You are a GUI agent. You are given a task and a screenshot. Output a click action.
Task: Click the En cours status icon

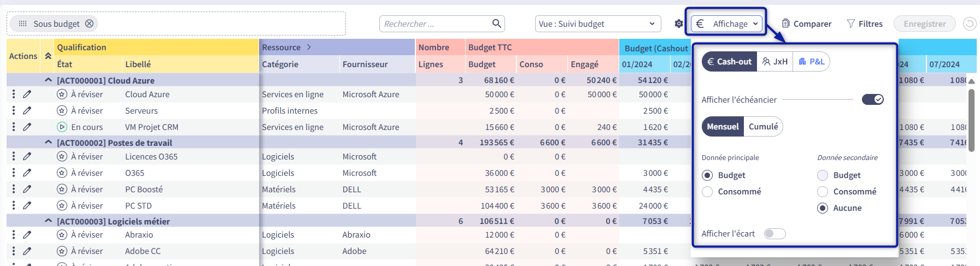coord(62,127)
